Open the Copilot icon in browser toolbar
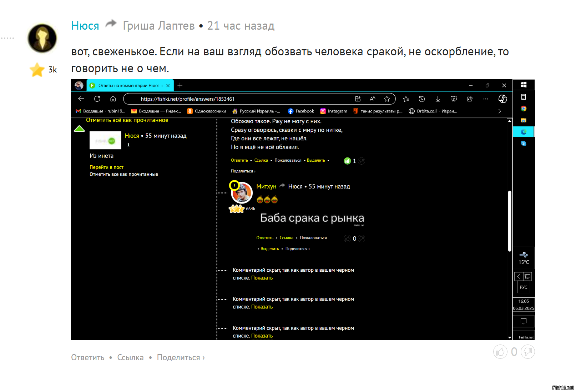 (x=502, y=99)
